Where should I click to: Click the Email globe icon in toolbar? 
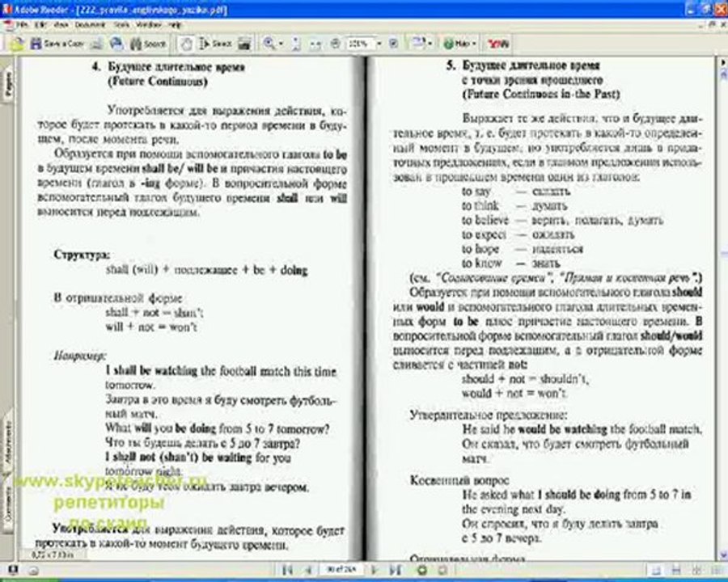click(x=116, y=44)
